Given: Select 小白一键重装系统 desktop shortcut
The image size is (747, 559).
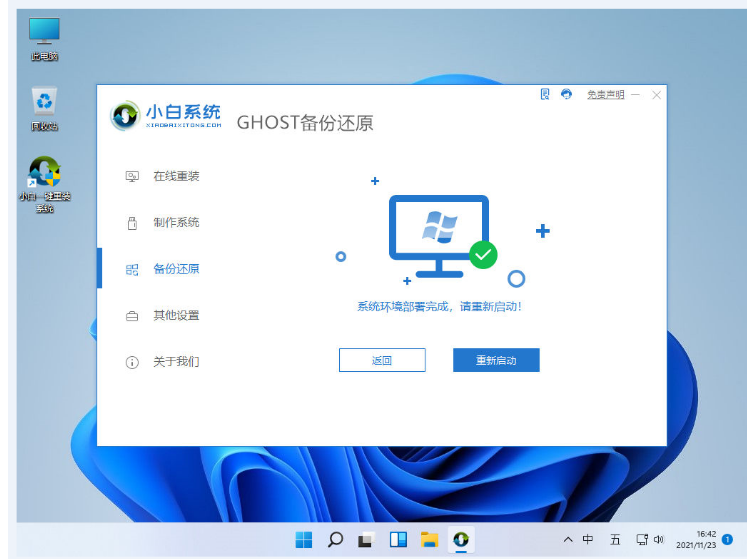Looking at the screenshot, I should pos(44,184).
